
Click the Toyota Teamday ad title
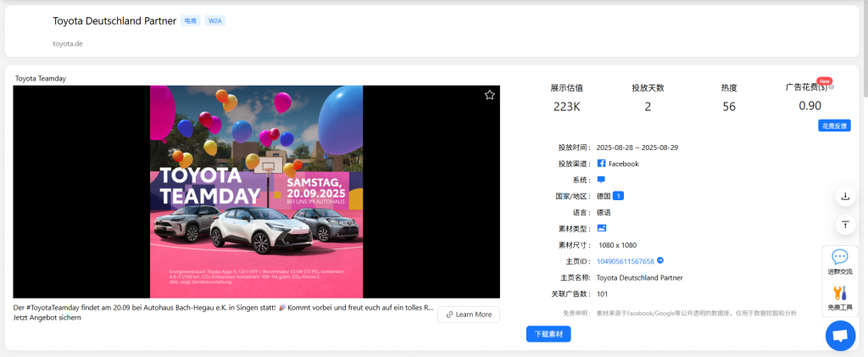pyautogui.click(x=41, y=79)
